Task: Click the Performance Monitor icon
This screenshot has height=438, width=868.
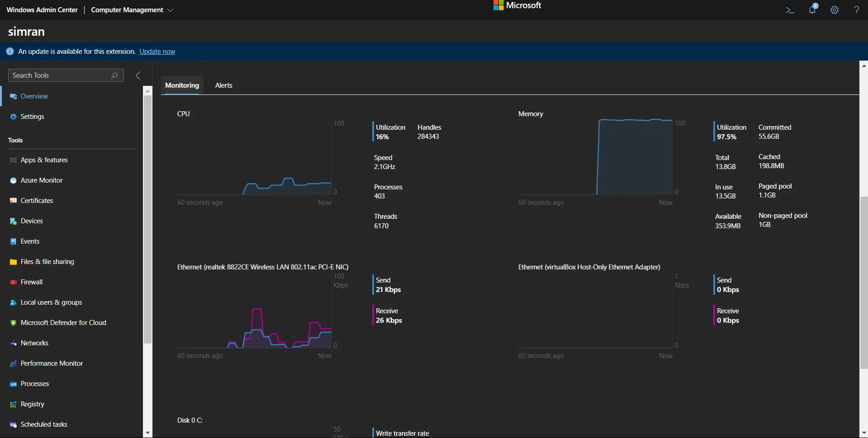Action: pos(14,363)
